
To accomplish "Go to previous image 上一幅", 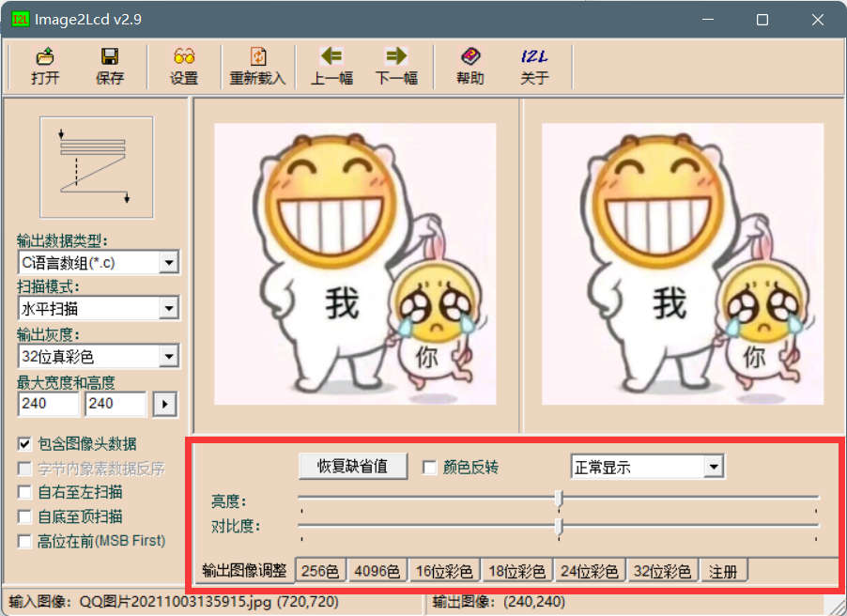I will 331,66.
